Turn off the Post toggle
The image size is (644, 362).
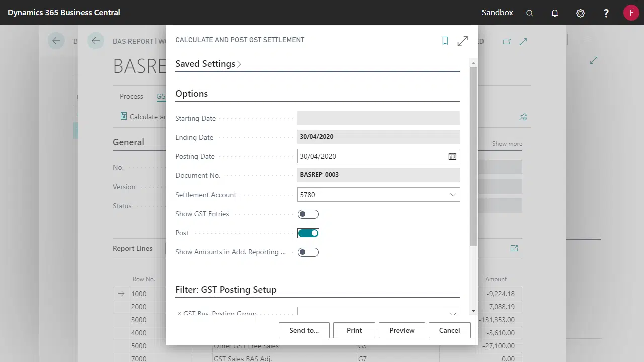coord(308,233)
